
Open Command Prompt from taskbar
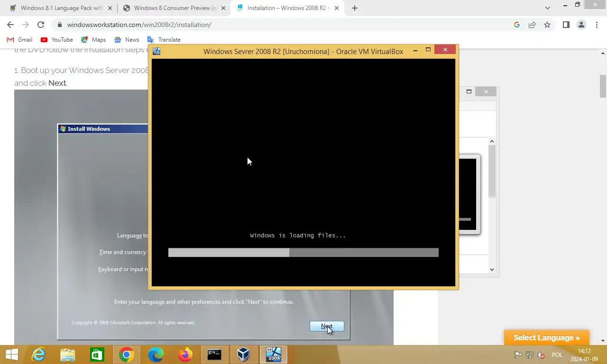[x=214, y=355]
